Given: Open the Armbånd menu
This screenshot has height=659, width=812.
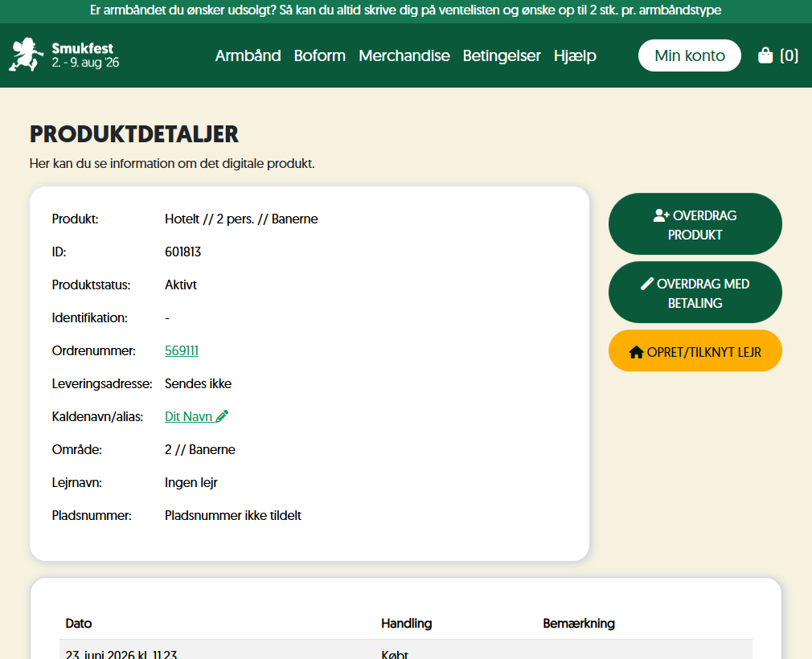Looking at the screenshot, I should (x=248, y=55).
